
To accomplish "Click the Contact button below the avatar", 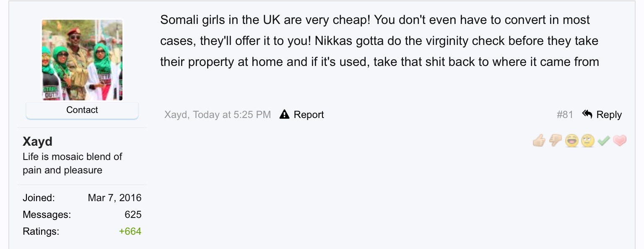I will (x=82, y=110).
